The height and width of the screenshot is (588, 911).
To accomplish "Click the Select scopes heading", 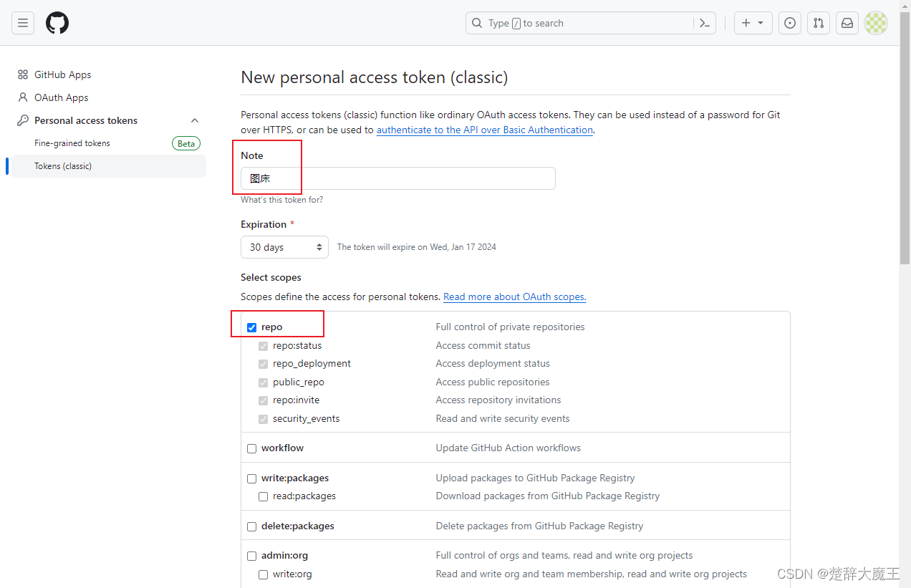I will pyautogui.click(x=271, y=277).
